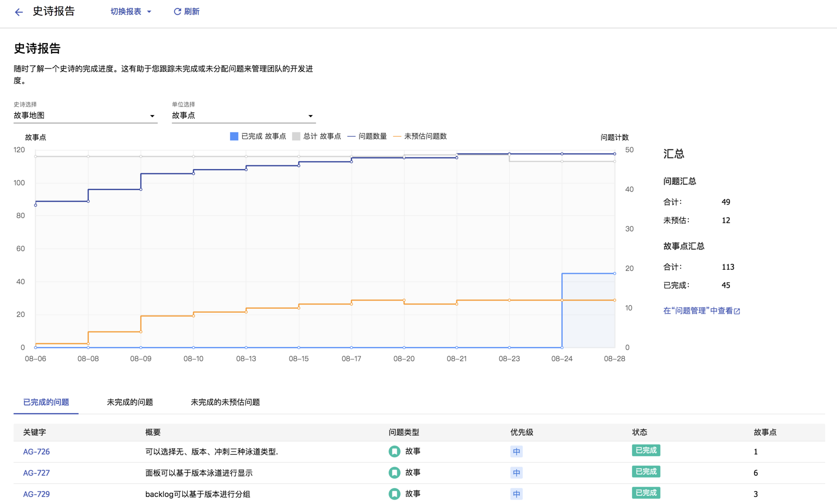Switch to the 未完成的问题 tab
837x504 pixels.
130,402
